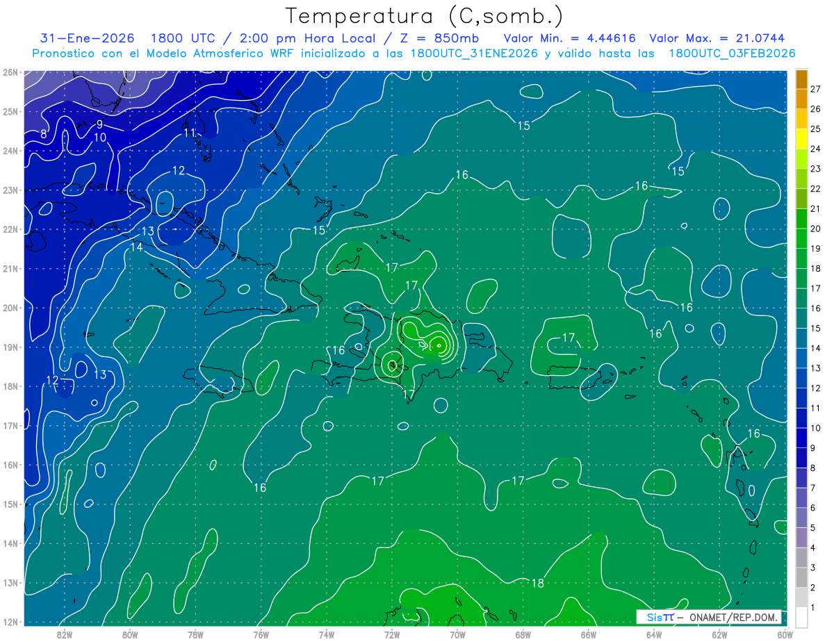Image resolution: width=834 pixels, height=644 pixels.
Task: Click the 'Valor Max. = 21.0744' value
Action: [717, 38]
